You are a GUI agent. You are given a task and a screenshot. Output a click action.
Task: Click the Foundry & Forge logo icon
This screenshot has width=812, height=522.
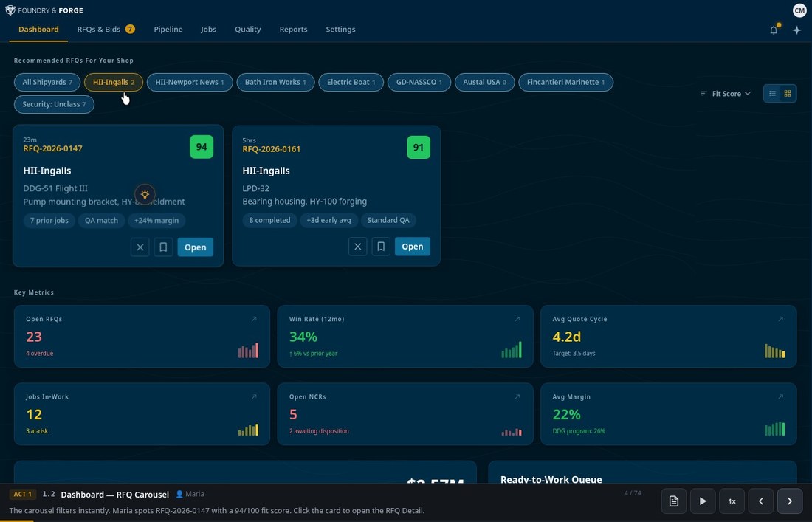pyautogui.click(x=10, y=10)
